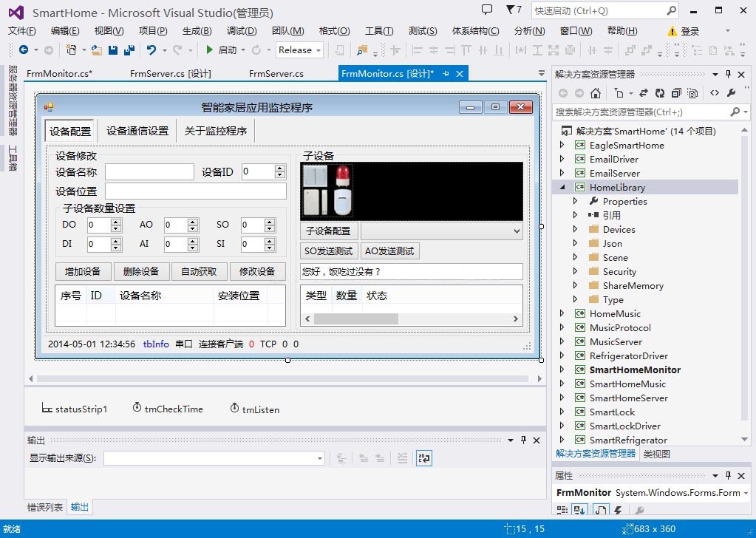
Task: Open Properties via the wrench icon
Action: tap(731, 93)
